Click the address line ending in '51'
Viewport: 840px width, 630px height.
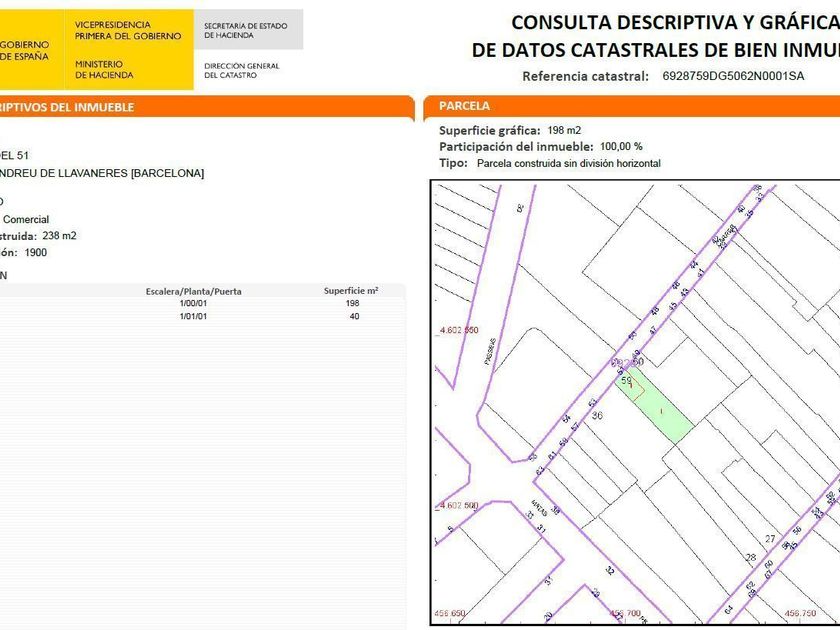point(14,155)
